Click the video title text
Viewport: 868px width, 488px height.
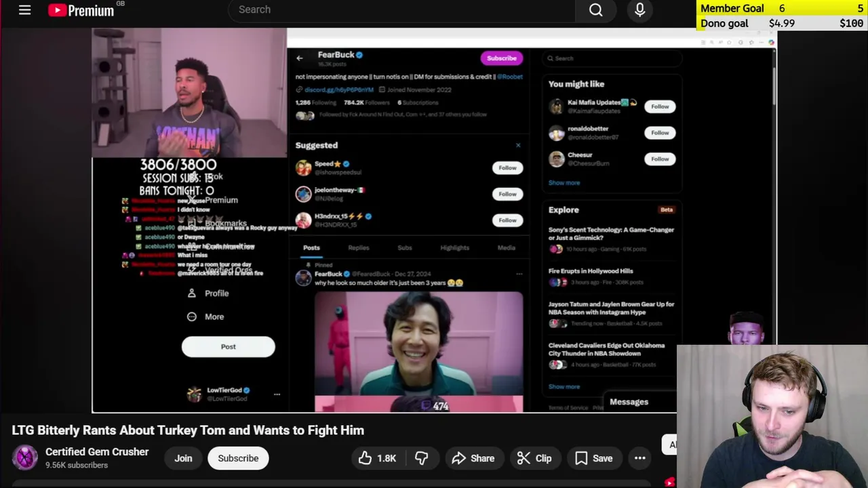point(188,430)
